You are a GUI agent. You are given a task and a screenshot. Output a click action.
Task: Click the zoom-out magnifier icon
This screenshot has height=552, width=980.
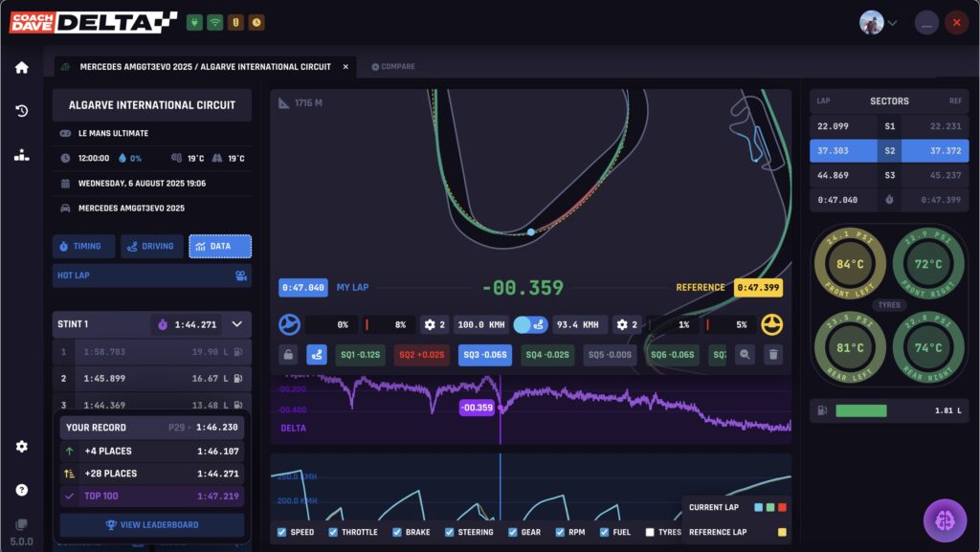[x=745, y=355]
